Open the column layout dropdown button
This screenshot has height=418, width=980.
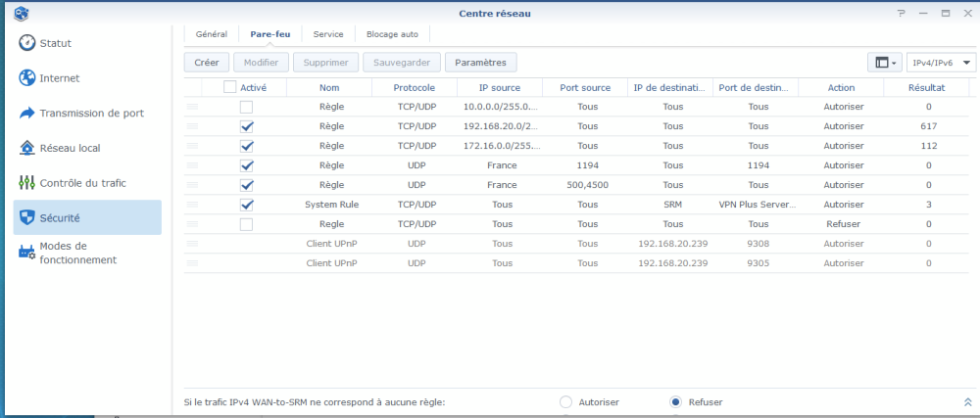click(885, 63)
